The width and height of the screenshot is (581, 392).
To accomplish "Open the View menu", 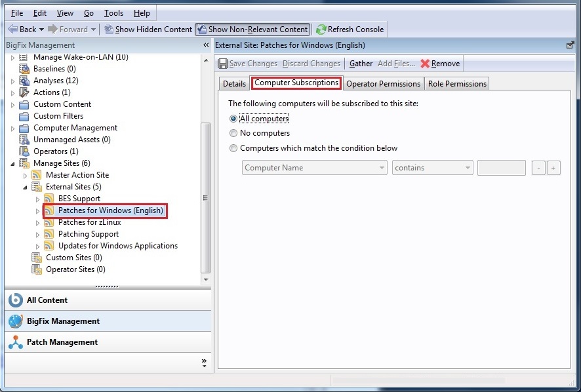I will [x=65, y=13].
